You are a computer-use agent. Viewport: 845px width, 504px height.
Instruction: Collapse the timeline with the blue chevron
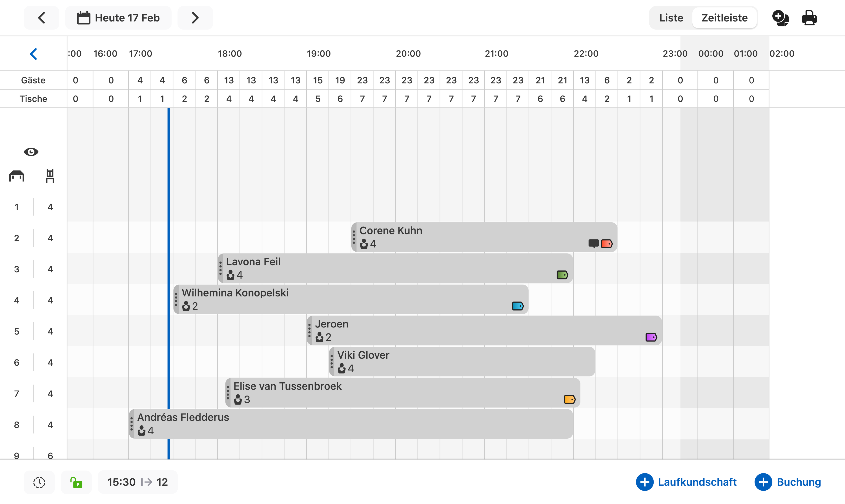point(34,53)
